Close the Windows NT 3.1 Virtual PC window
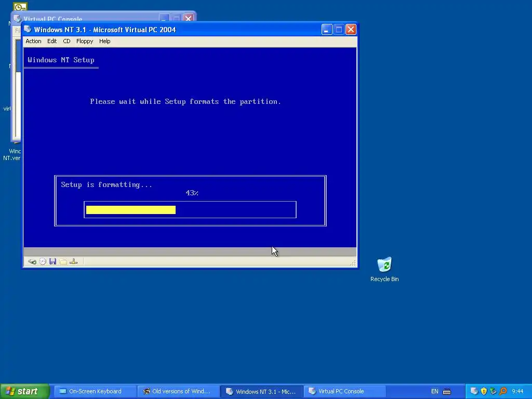This screenshot has height=399, width=532. click(351, 30)
